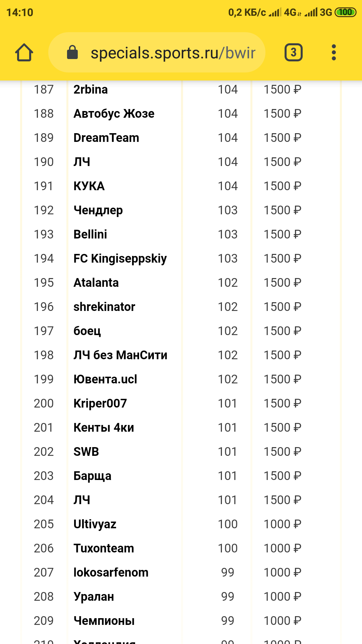This screenshot has height=644, width=362.
Task: Select the shrekinator team entry
Action: tap(104, 307)
